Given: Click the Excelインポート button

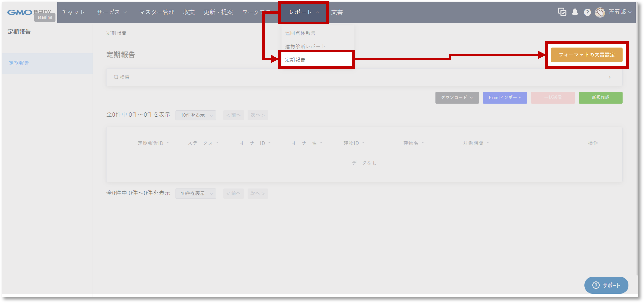Looking at the screenshot, I should 505,98.
